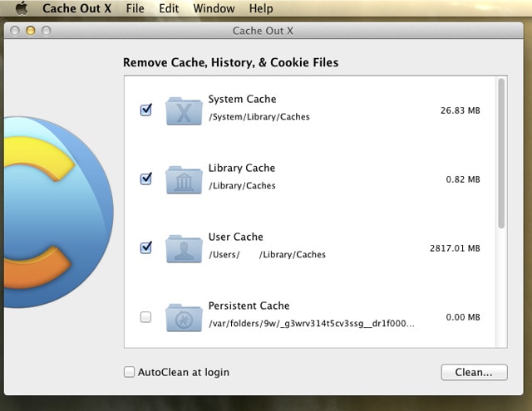Screen dimensions: 532x411
Task: Uncheck the Library Cache checkbox
Action: (146, 179)
